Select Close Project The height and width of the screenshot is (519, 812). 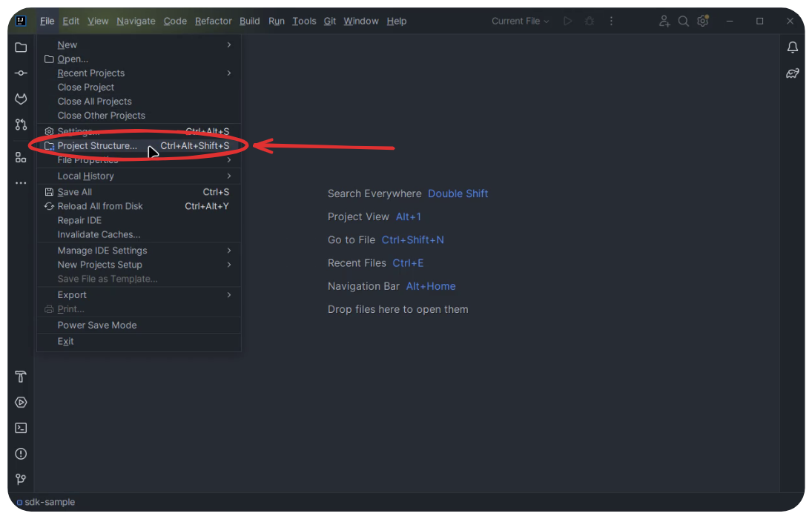point(139,87)
